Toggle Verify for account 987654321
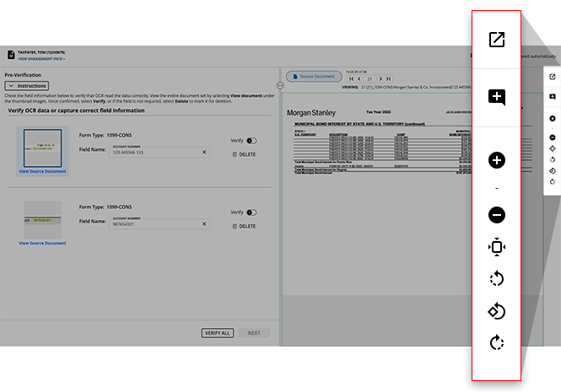 tap(251, 212)
